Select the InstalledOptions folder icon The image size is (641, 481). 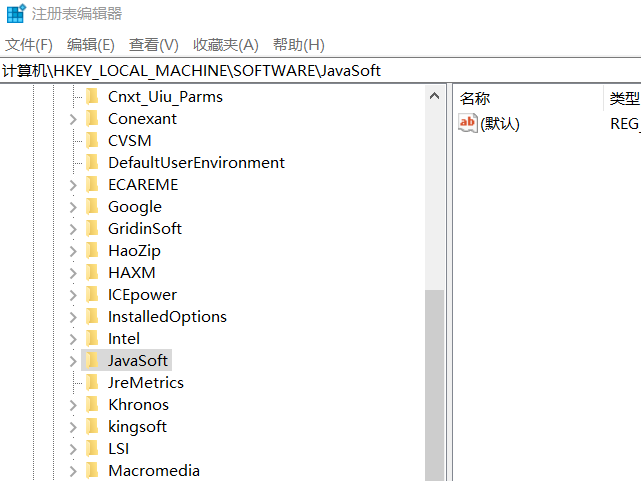pos(92,317)
